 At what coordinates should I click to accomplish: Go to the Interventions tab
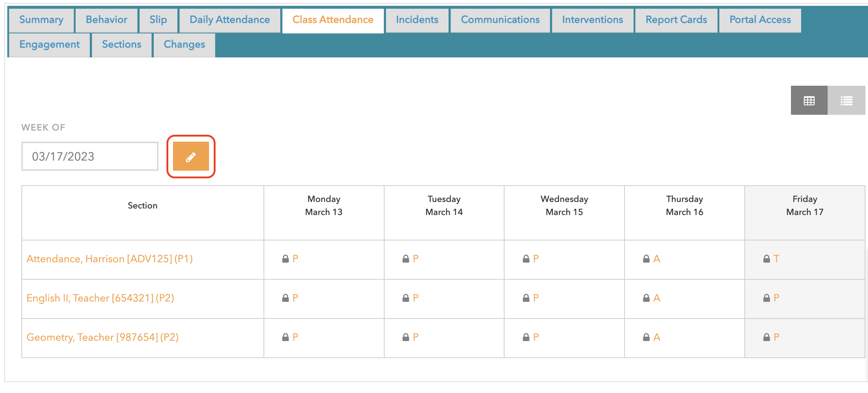tap(592, 20)
